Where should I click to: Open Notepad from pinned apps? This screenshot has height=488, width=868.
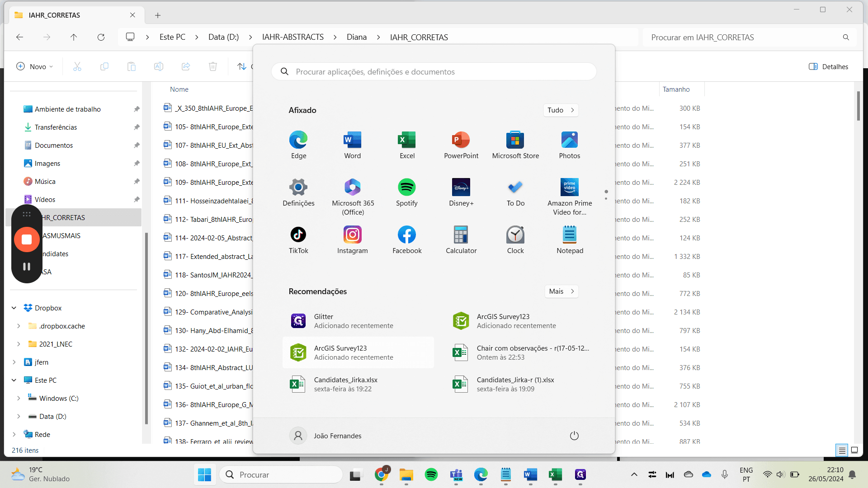pyautogui.click(x=570, y=240)
